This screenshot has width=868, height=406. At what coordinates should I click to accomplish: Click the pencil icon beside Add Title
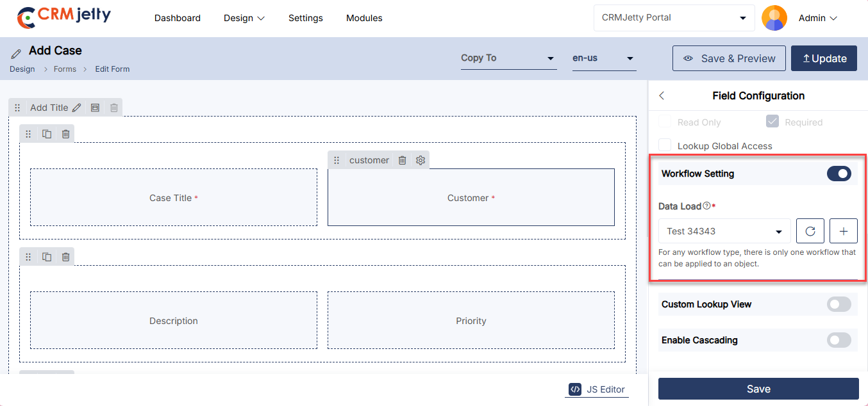pyautogui.click(x=77, y=108)
